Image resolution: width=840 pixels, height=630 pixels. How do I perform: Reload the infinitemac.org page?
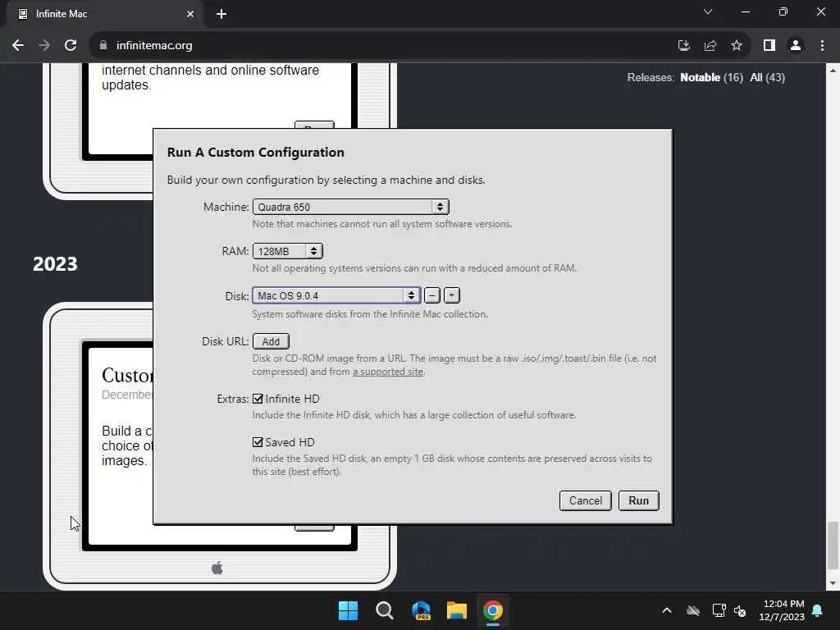(71, 46)
